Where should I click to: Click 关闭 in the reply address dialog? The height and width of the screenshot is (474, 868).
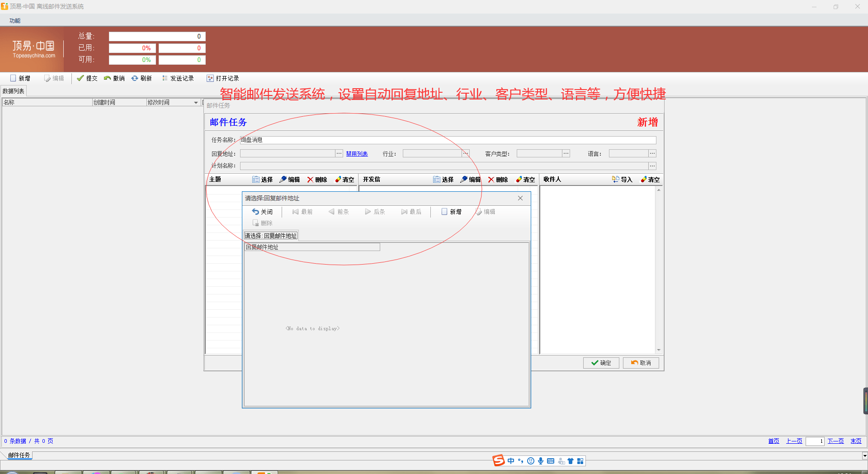(x=262, y=212)
